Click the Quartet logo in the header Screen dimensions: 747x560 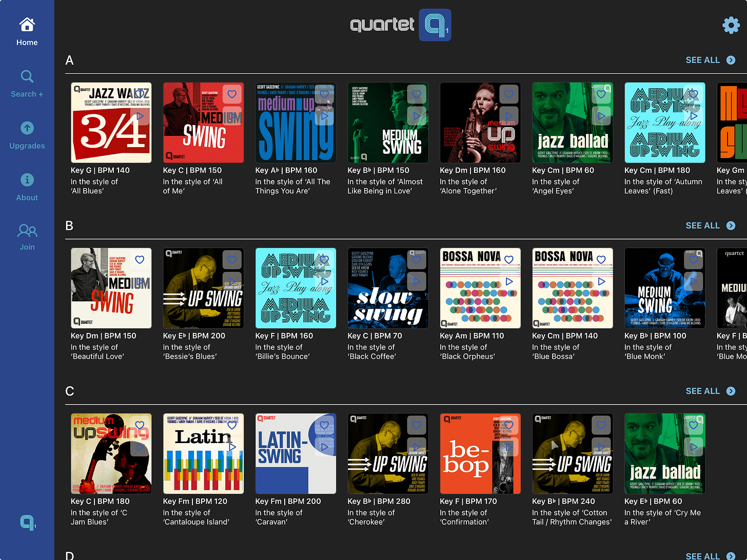coord(401,25)
